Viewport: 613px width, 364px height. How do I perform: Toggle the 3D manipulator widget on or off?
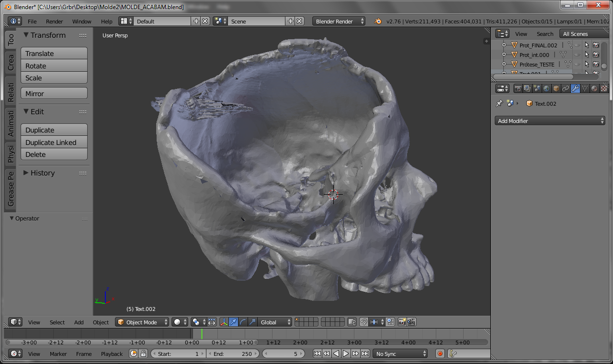click(x=224, y=322)
